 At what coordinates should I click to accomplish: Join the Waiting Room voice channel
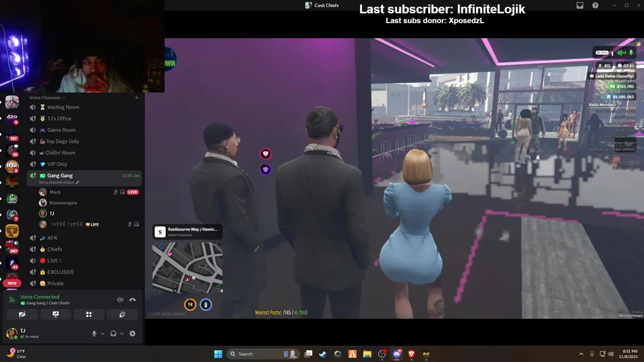(x=85, y=107)
